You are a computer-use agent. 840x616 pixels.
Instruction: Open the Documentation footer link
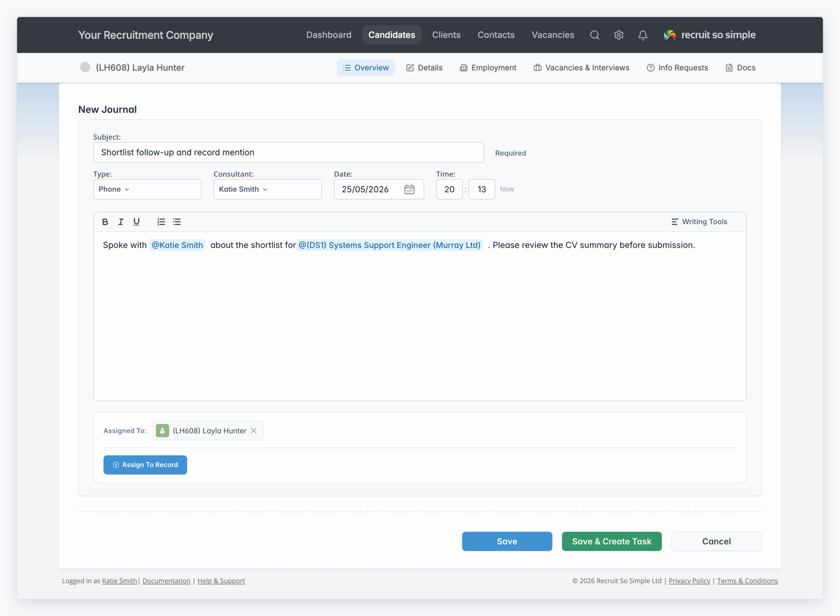(166, 581)
